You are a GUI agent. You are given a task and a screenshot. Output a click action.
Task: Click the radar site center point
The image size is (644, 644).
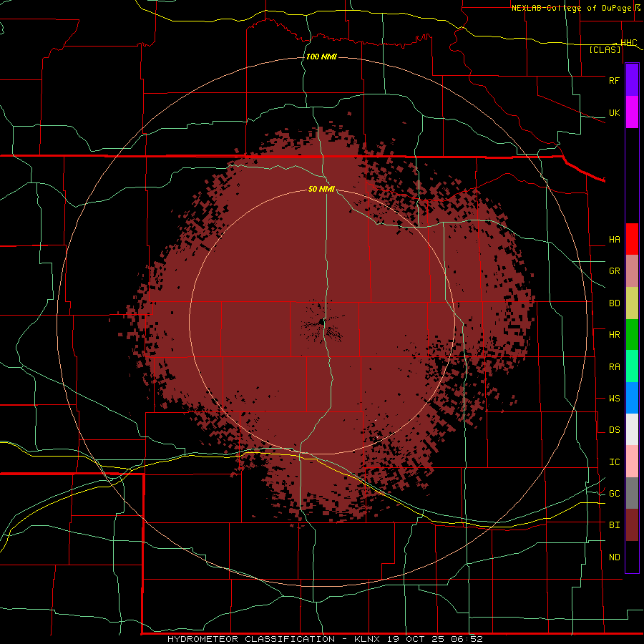tap(322, 323)
